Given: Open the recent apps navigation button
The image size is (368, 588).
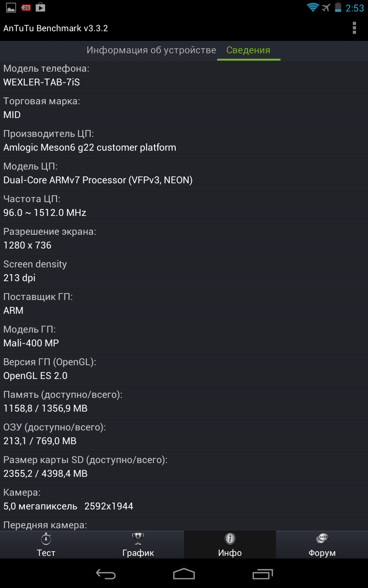Looking at the screenshot, I should pos(263,574).
